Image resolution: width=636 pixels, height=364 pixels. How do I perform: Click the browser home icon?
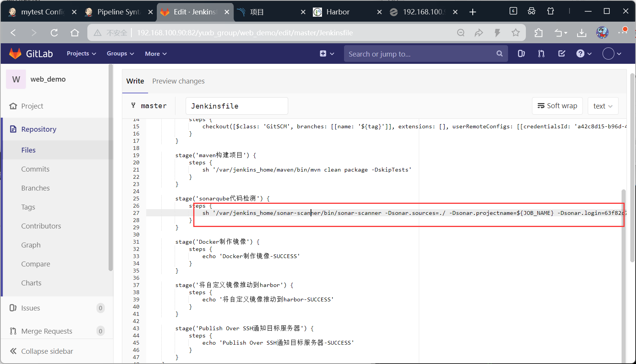click(75, 33)
